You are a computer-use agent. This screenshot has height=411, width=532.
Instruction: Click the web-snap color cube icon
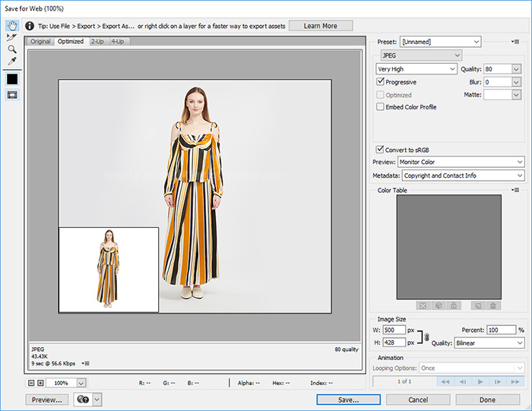[x=439, y=305]
